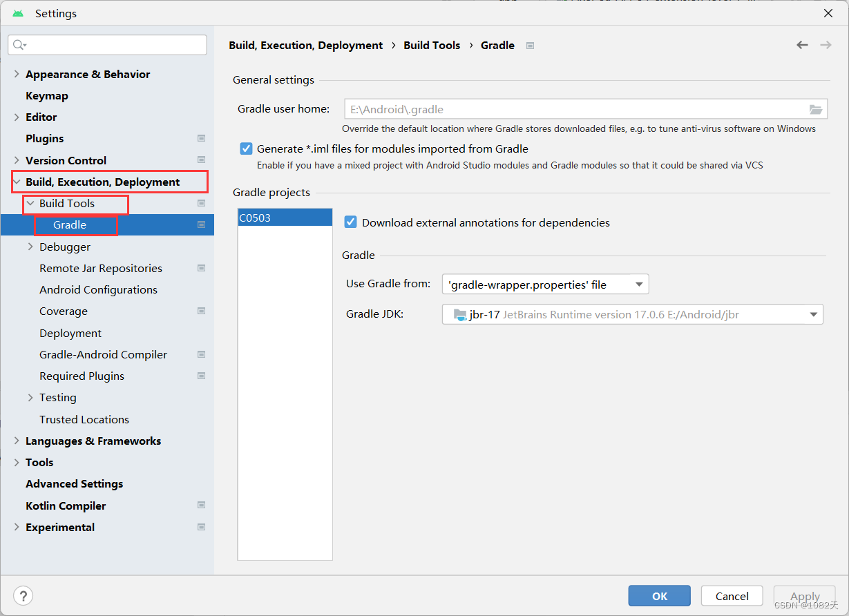The height and width of the screenshot is (616, 849).
Task: Click the project-settings icon on Required Plugins row
Action: click(x=201, y=376)
